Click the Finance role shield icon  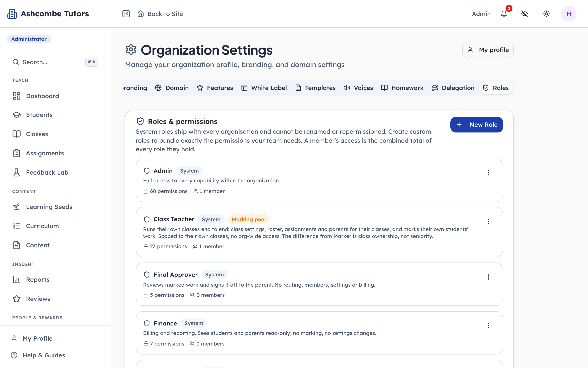click(x=147, y=323)
